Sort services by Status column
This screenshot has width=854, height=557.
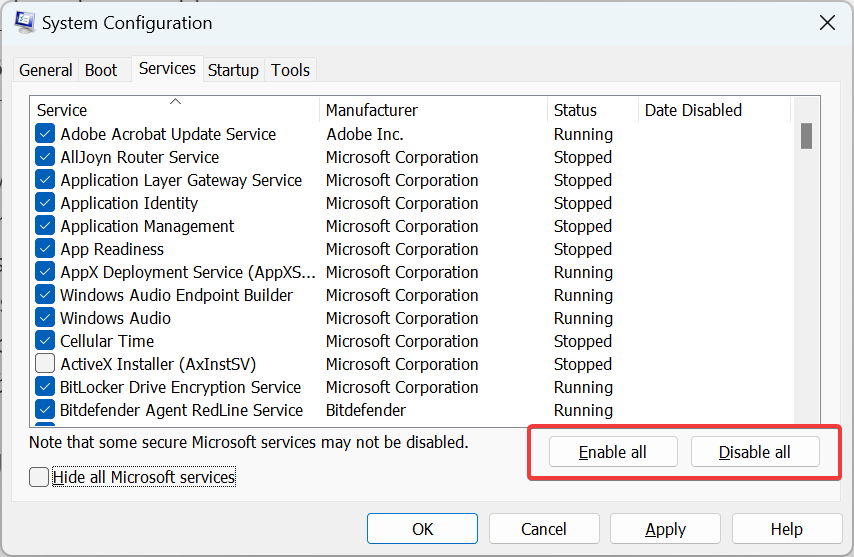click(x=592, y=110)
